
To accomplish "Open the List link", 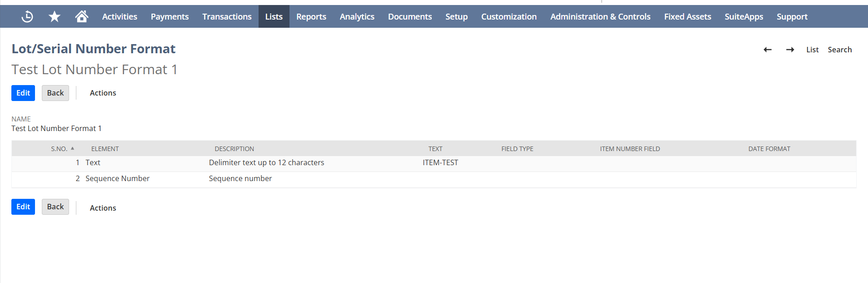I will point(812,50).
